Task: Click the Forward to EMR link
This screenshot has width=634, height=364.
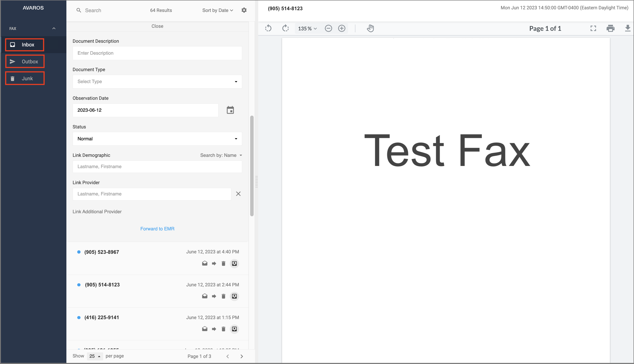Action: [157, 228]
